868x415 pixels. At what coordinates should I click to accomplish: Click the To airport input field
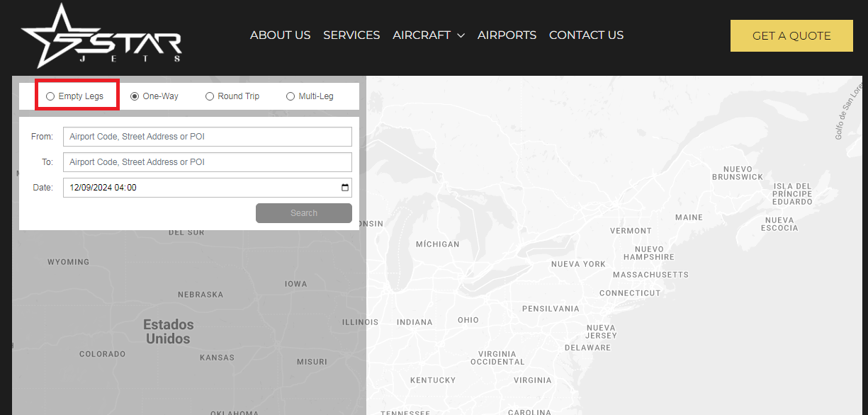(x=207, y=161)
